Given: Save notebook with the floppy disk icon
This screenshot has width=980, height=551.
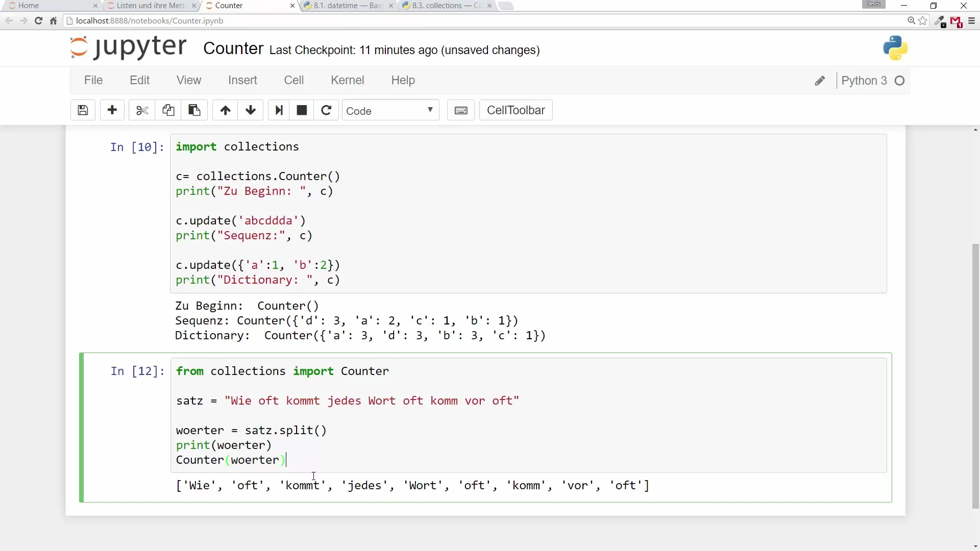Looking at the screenshot, I should [83, 110].
